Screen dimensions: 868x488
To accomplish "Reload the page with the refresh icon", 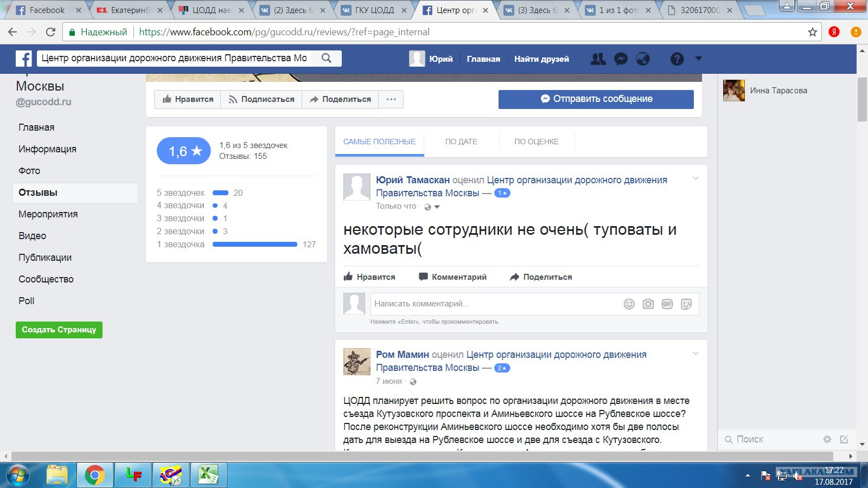I will pos(50,32).
